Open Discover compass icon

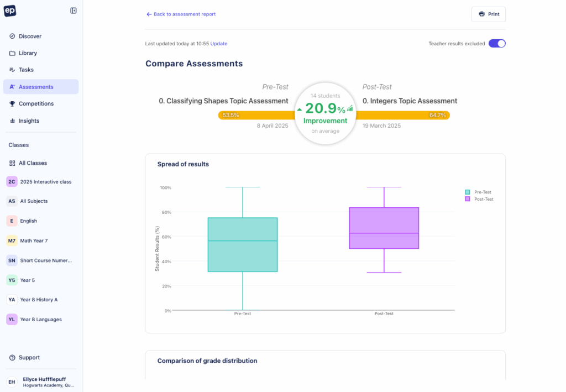12,36
